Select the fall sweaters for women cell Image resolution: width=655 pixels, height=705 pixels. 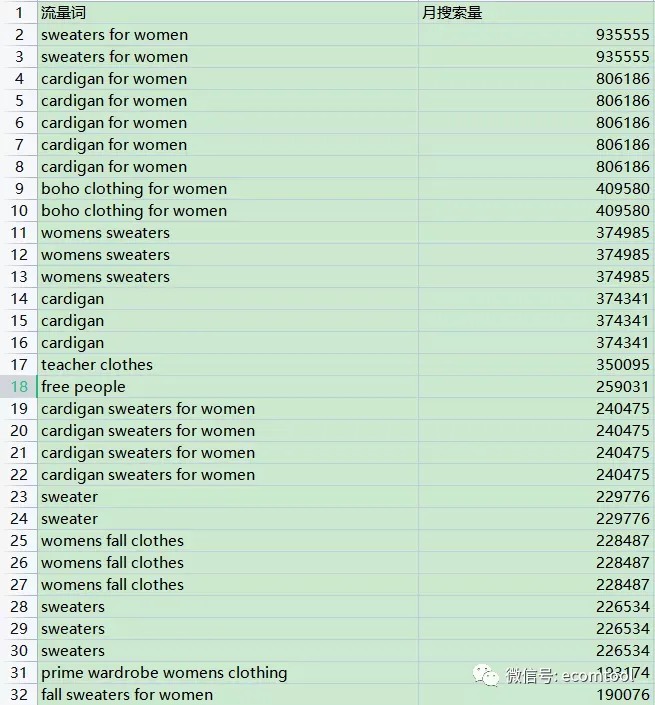[227, 695]
